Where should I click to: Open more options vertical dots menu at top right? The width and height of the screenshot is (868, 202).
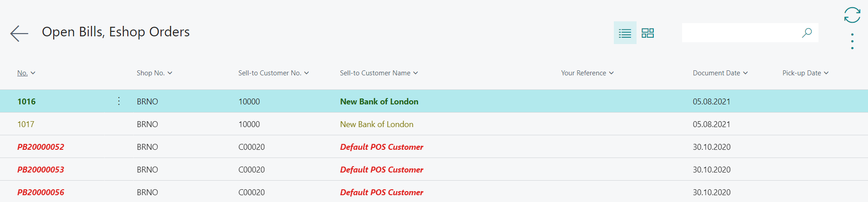click(852, 41)
